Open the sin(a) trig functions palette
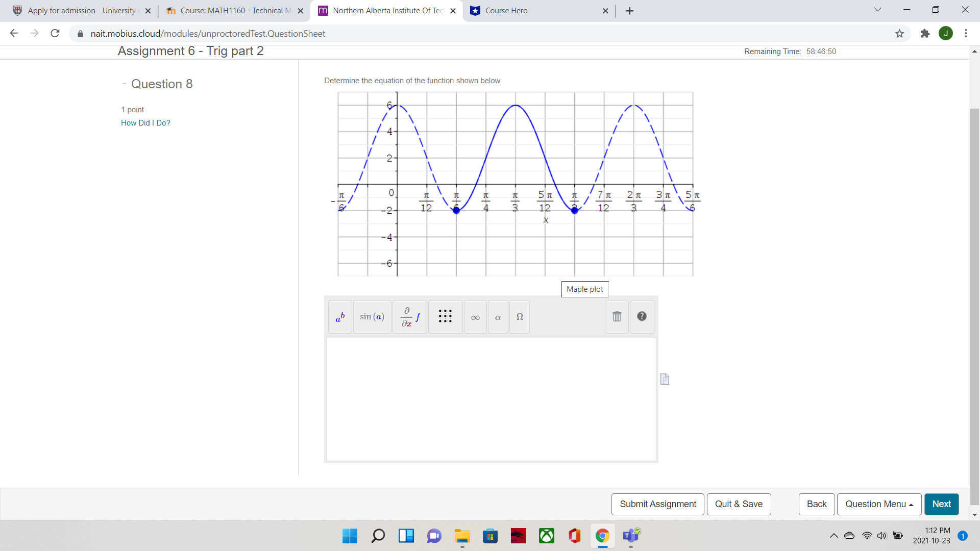Image resolution: width=980 pixels, height=551 pixels. tap(372, 317)
